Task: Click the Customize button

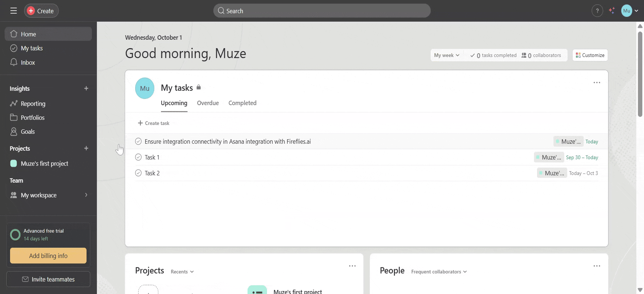Action: 590,55
